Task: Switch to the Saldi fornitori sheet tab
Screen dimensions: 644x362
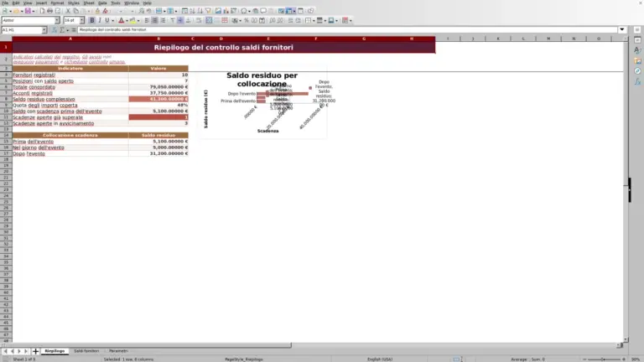Action: [86, 351]
